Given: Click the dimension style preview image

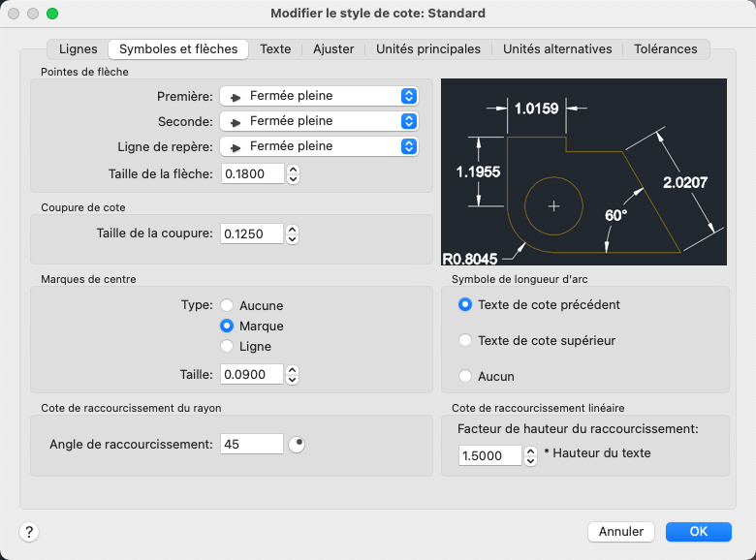Looking at the screenshot, I should (x=583, y=171).
